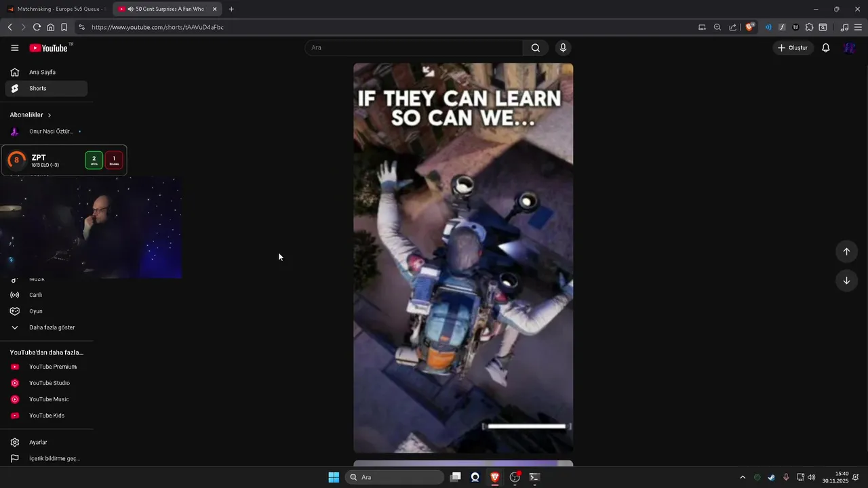Viewport: 868px width, 488px height.
Task: Click the blue sound waves extension icon
Action: click(x=768, y=27)
